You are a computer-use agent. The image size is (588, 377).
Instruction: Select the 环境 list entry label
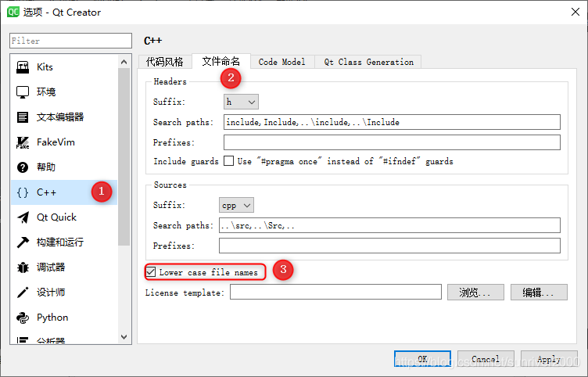click(x=46, y=92)
